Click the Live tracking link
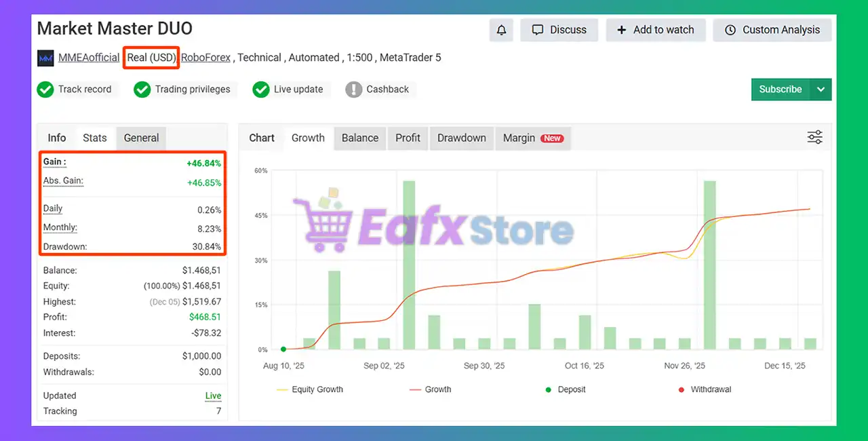This screenshot has height=441, width=868. pos(213,396)
